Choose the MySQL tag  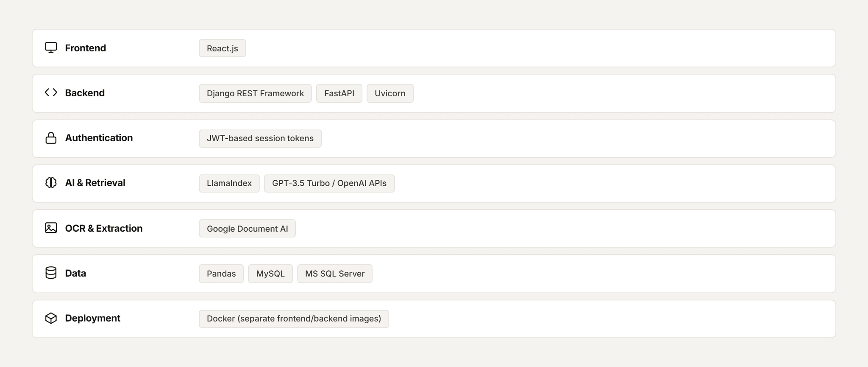coord(270,274)
